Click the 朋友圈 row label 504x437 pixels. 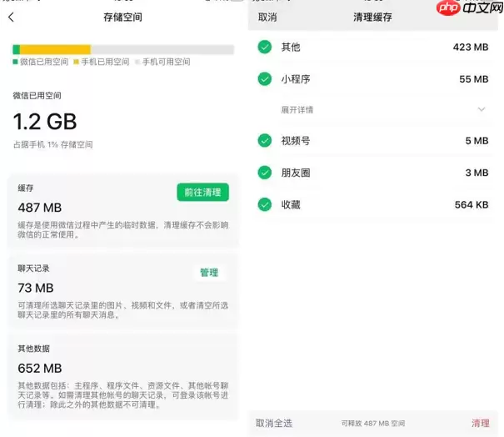click(296, 173)
